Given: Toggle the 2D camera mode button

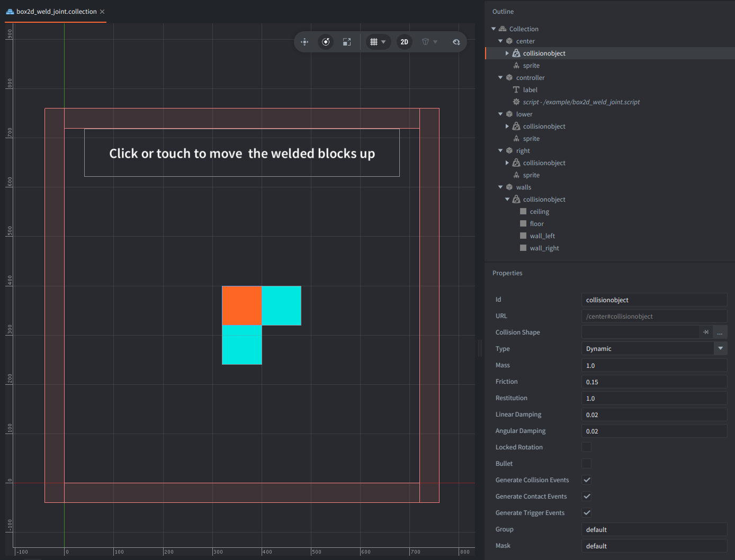Looking at the screenshot, I should point(405,42).
